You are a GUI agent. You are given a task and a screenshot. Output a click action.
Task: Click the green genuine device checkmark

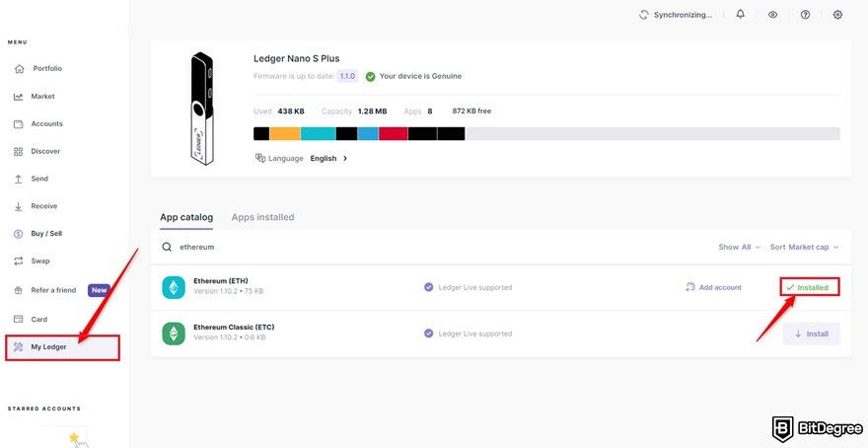coord(370,76)
